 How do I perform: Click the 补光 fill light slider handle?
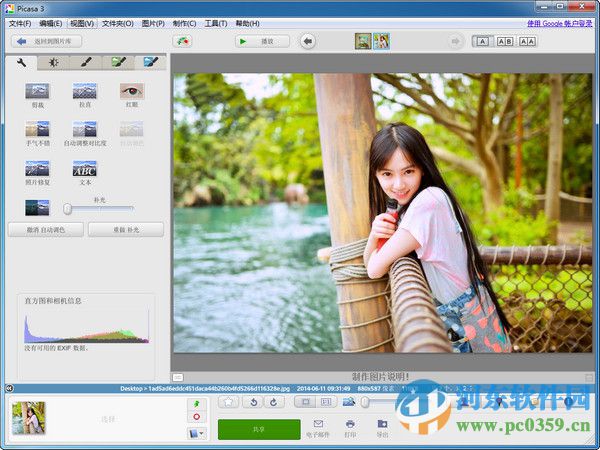(x=67, y=209)
